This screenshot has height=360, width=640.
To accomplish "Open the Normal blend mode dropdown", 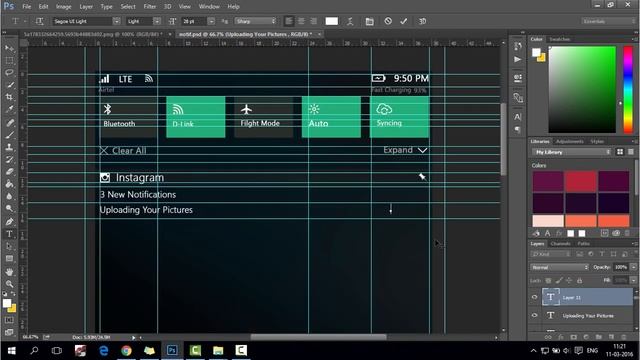I will pyautogui.click(x=560, y=267).
